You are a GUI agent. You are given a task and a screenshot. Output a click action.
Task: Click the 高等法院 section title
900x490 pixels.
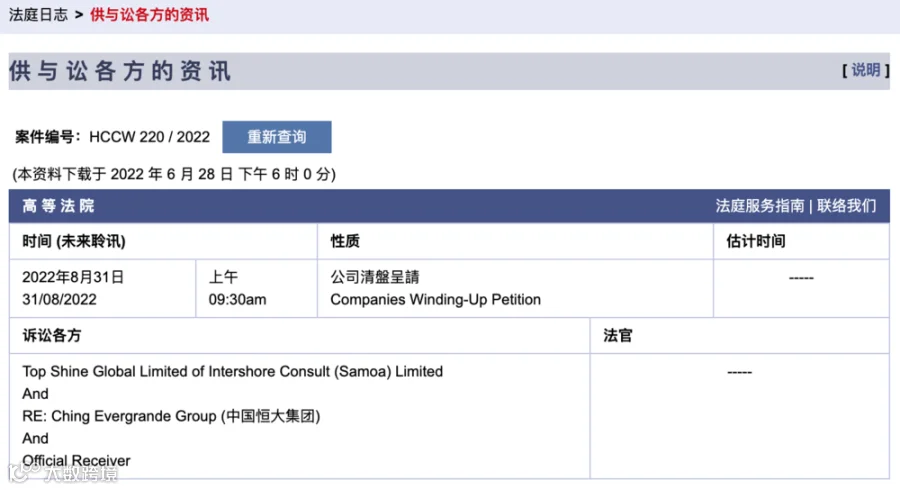[x=58, y=206]
